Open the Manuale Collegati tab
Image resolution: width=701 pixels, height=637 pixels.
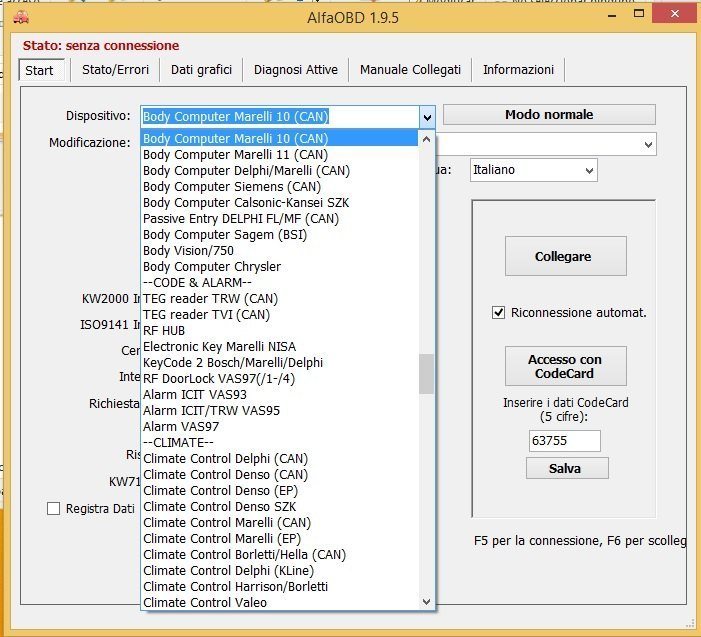tap(410, 70)
